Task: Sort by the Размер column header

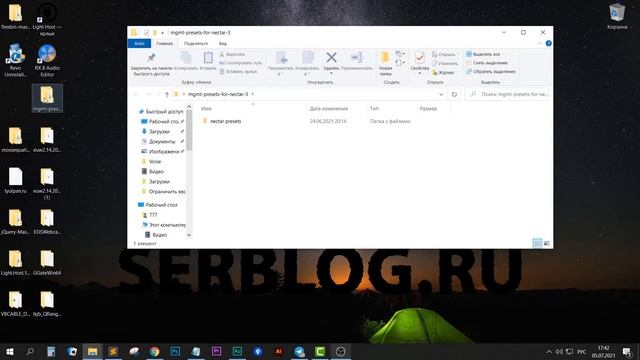Action: (x=428, y=109)
